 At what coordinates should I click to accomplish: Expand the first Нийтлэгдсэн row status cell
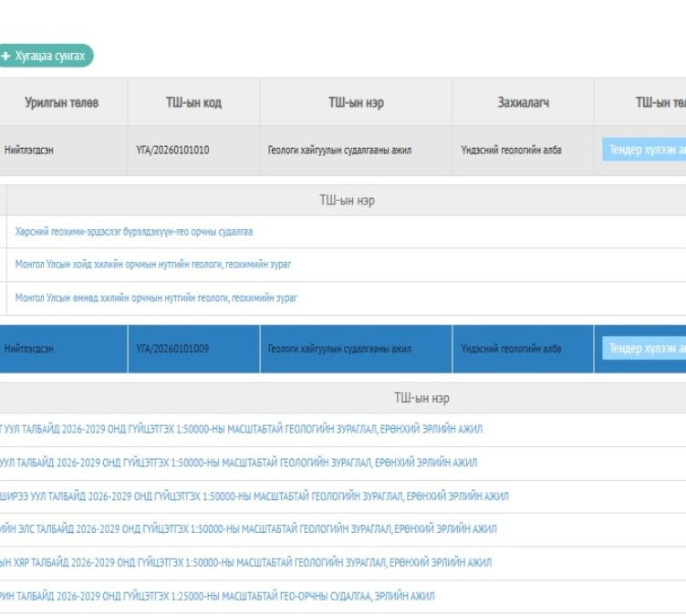(29, 151)
